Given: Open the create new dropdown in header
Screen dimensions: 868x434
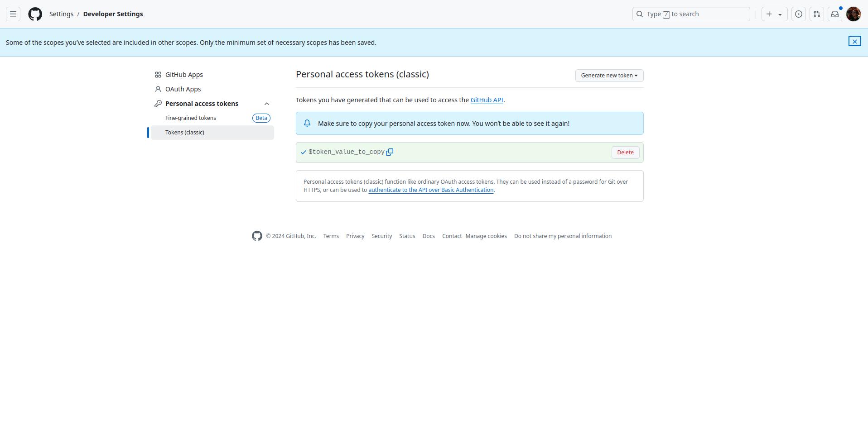Looking at the screenshot, I should point(774,14).
